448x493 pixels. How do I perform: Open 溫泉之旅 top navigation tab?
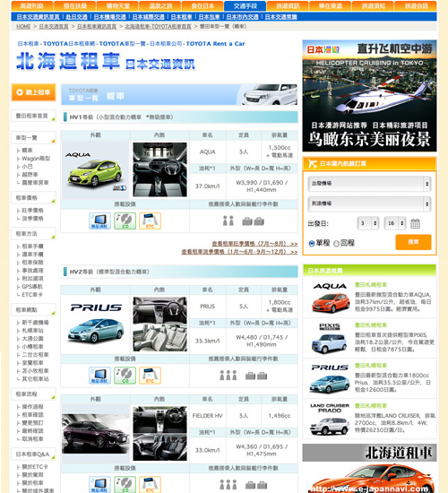coord(160,5)
